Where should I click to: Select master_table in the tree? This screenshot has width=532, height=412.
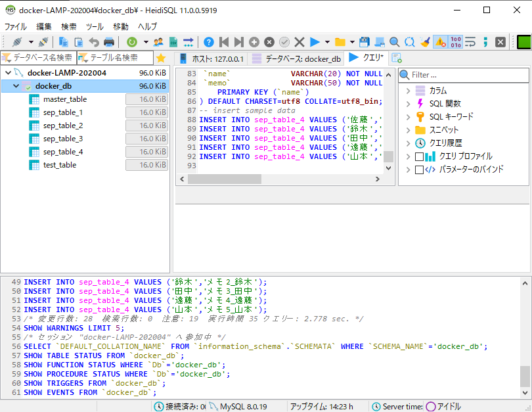point(65,99)
